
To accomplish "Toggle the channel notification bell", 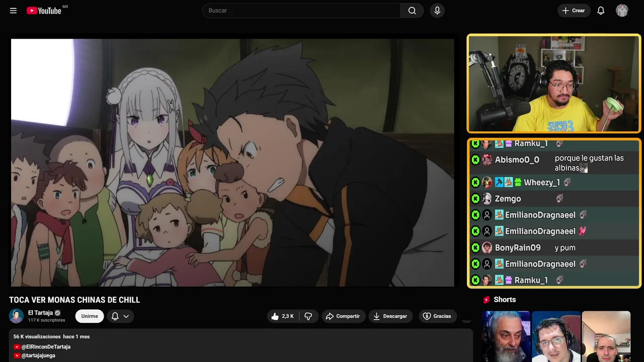I will (x=115, y=316).
